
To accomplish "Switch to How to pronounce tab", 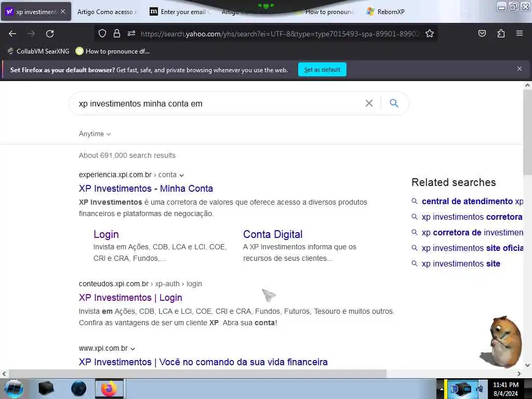I will coord(325,11).
